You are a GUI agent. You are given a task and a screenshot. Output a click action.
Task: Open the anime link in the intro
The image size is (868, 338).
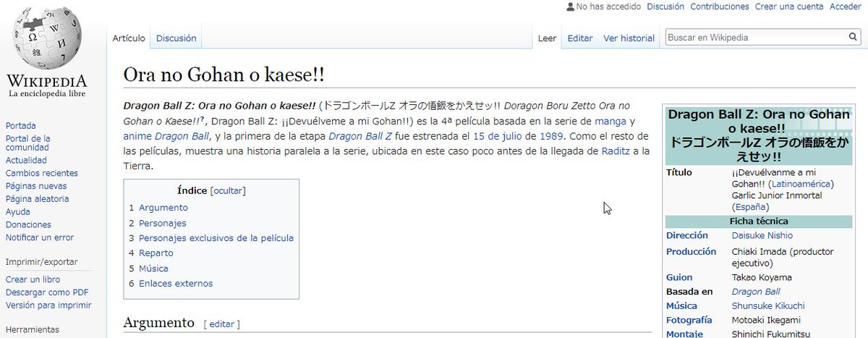coord(137,136)
